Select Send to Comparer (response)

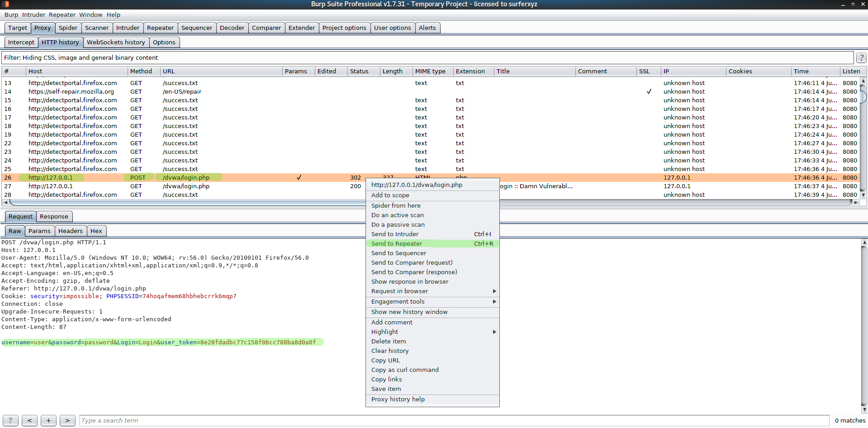point(432,272)
